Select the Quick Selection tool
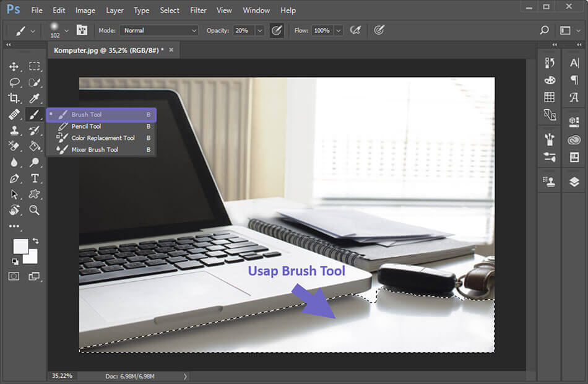This screenshot has width=588, height=384. pos(35,82)
